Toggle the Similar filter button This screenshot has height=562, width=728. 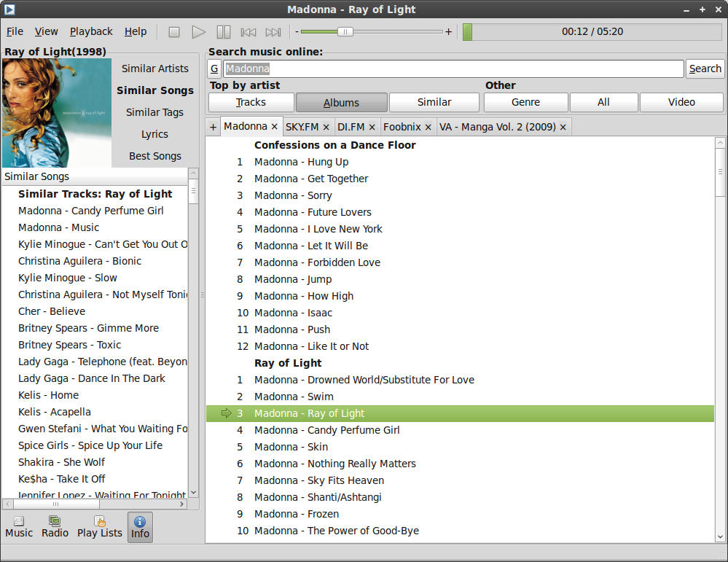434,102
